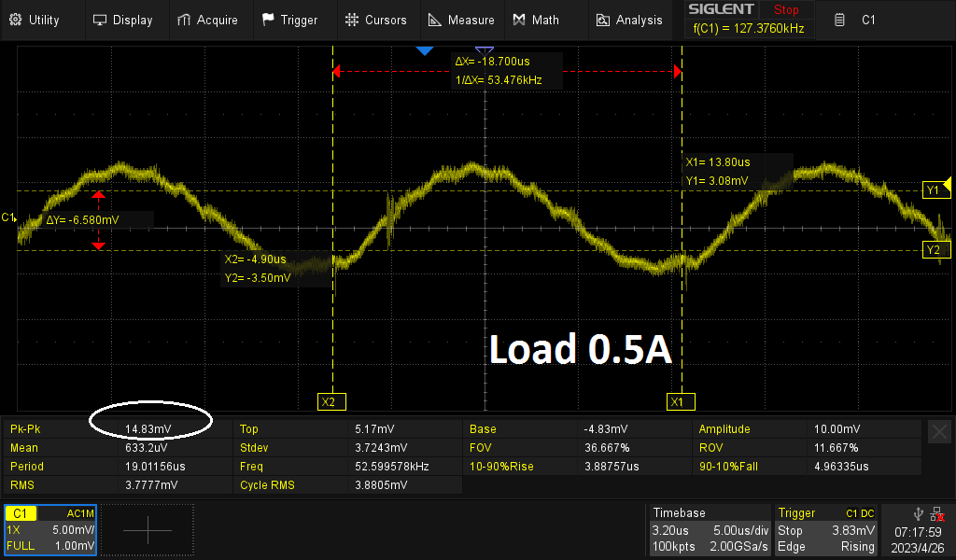Open the Measure menu
The image size is (956, 560).
pyautogui.click(x=461, y=21)
